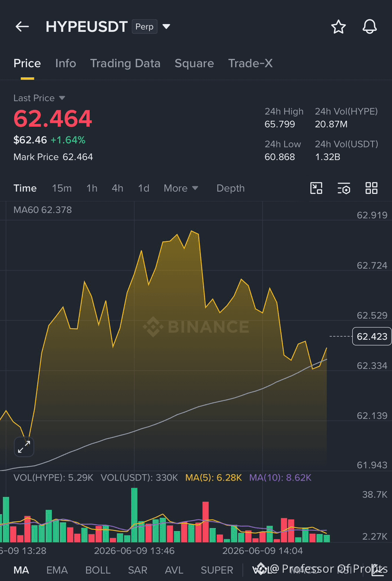Open the Square tab
Screen dimensions: 392x581
(194, 64)
